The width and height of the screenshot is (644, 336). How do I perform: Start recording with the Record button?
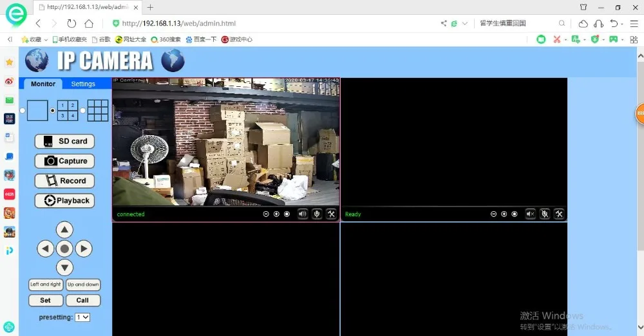[64, 181]
